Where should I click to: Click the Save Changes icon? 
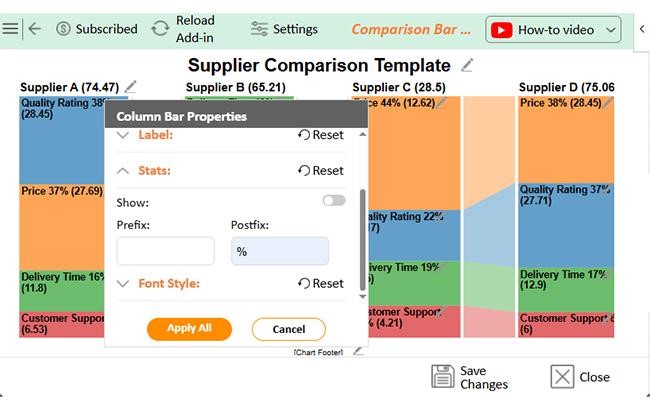coord(443,376)
